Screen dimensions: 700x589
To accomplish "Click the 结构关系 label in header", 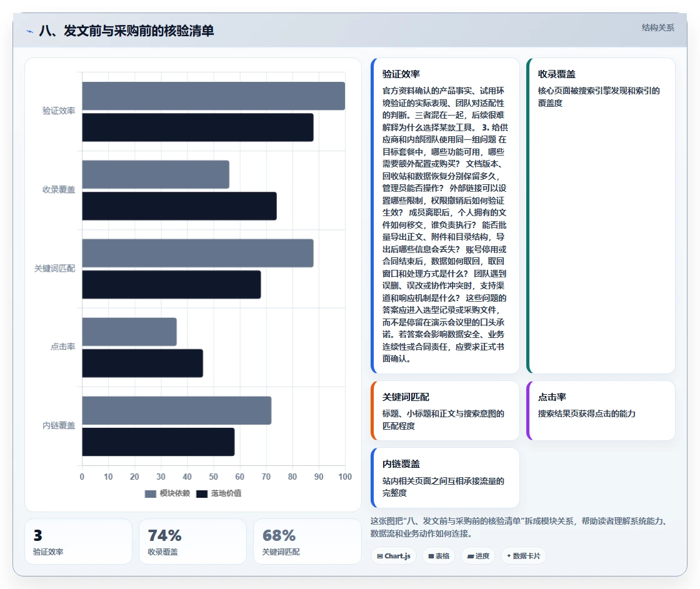I will click(x=657, y=27).
